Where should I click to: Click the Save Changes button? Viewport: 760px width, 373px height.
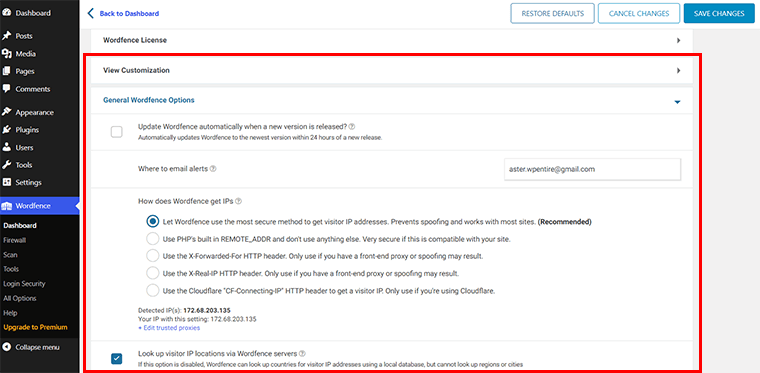click(x=719, y=14)
